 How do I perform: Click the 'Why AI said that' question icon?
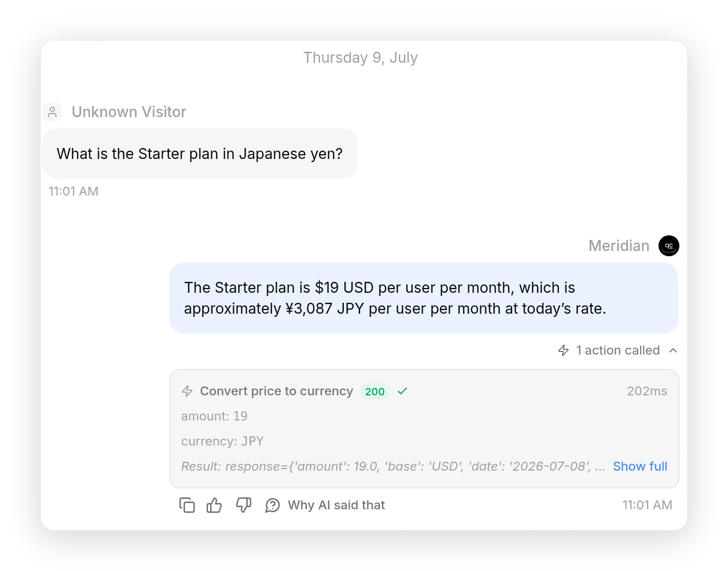pos(273,505)
